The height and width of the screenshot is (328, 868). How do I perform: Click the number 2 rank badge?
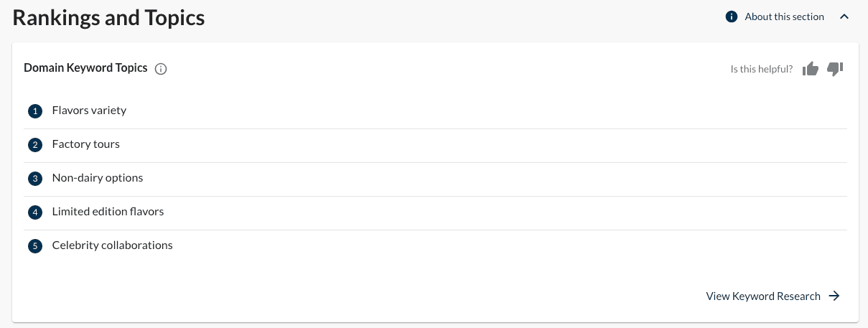pos(35,145)
